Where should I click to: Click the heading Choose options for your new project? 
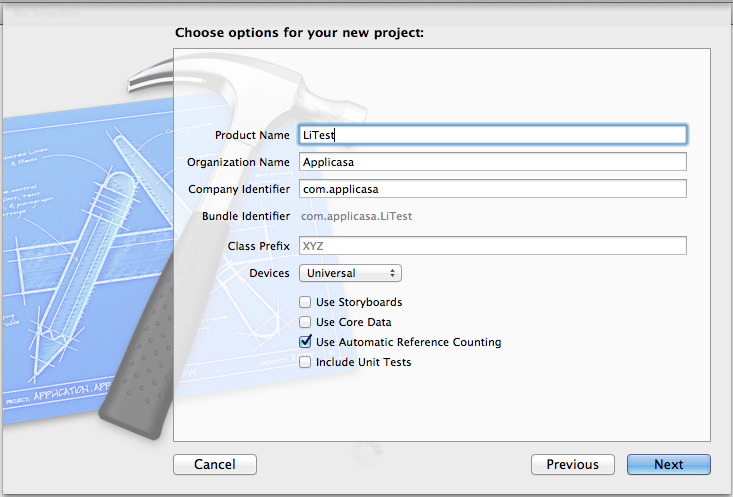click(299, 32)
